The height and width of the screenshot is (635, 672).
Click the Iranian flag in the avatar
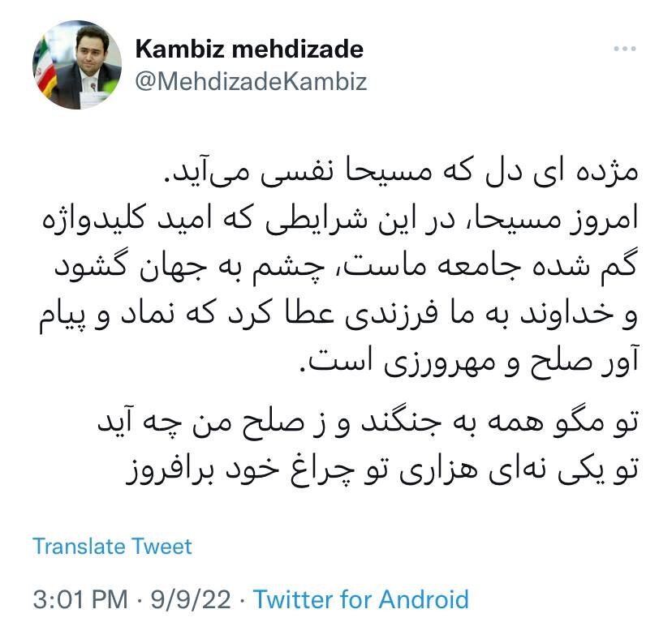(x=45, y=67)
